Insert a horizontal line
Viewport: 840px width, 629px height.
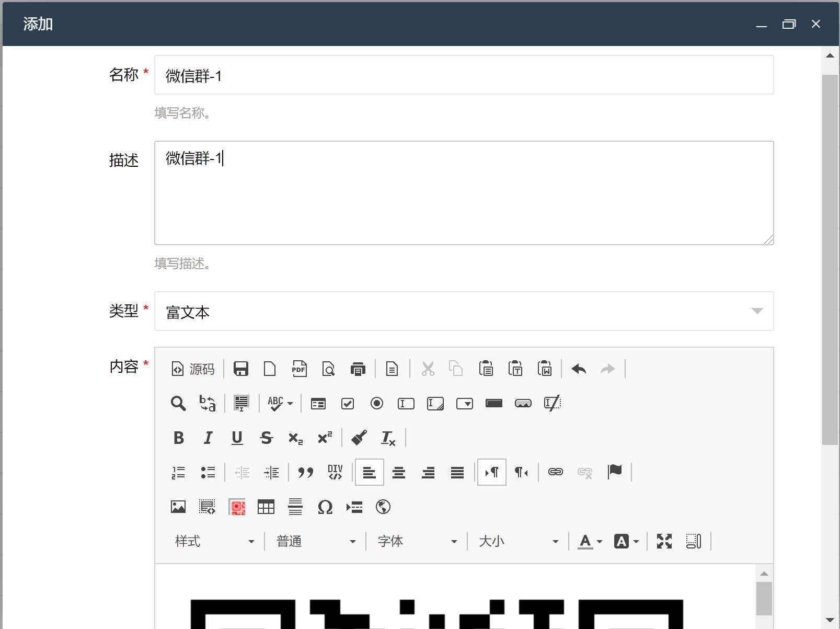coord(295,507)
